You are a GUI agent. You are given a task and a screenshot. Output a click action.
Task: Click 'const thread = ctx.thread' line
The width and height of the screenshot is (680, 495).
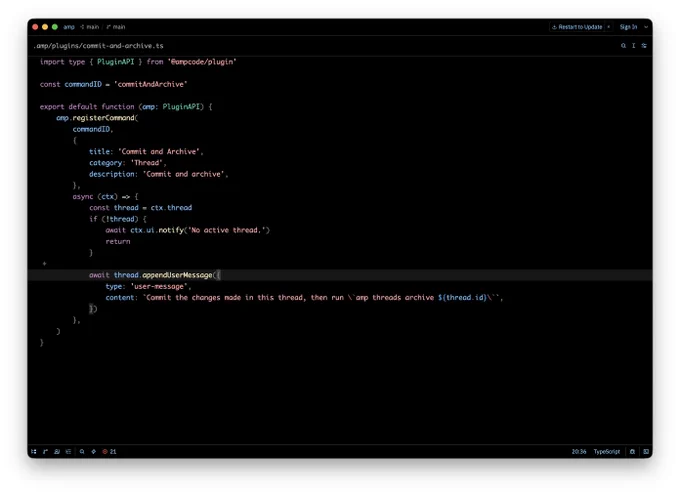(141, 207)
